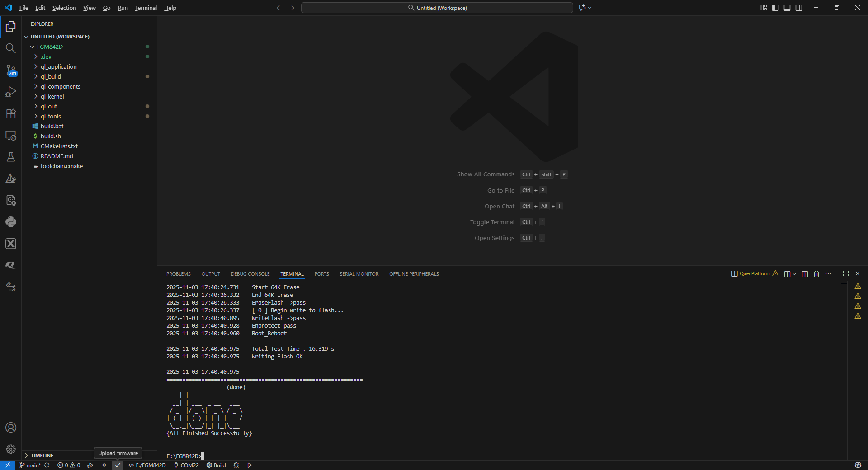Screen dimensions: 868x470
Task: Click the Upload firmware checkmark in status bar
Action: pyautogui.click(x=118, y=465)
